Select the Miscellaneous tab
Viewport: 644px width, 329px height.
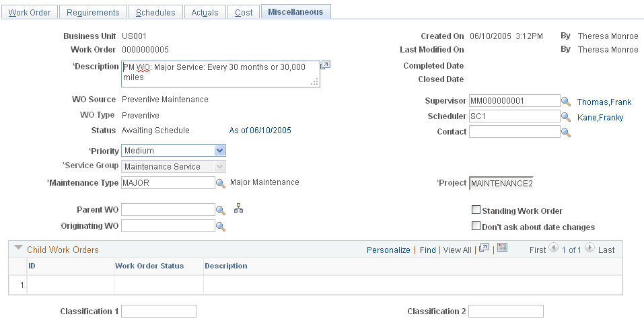tap(295, 12)
